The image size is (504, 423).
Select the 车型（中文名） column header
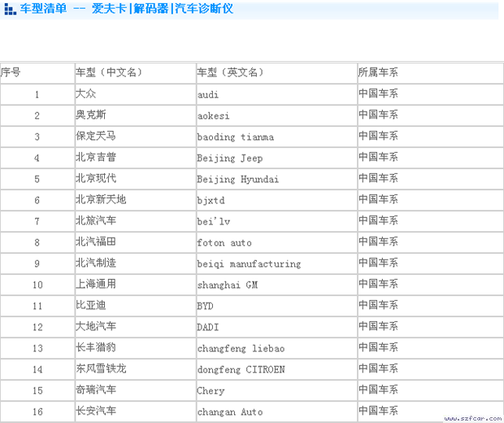[x=109, y=72]
